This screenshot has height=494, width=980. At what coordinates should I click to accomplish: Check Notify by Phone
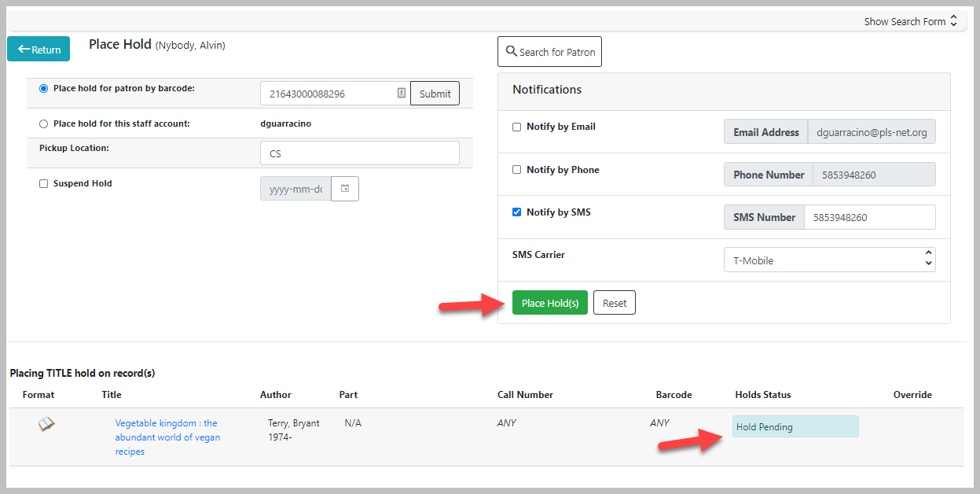click(x=516, y=170)
